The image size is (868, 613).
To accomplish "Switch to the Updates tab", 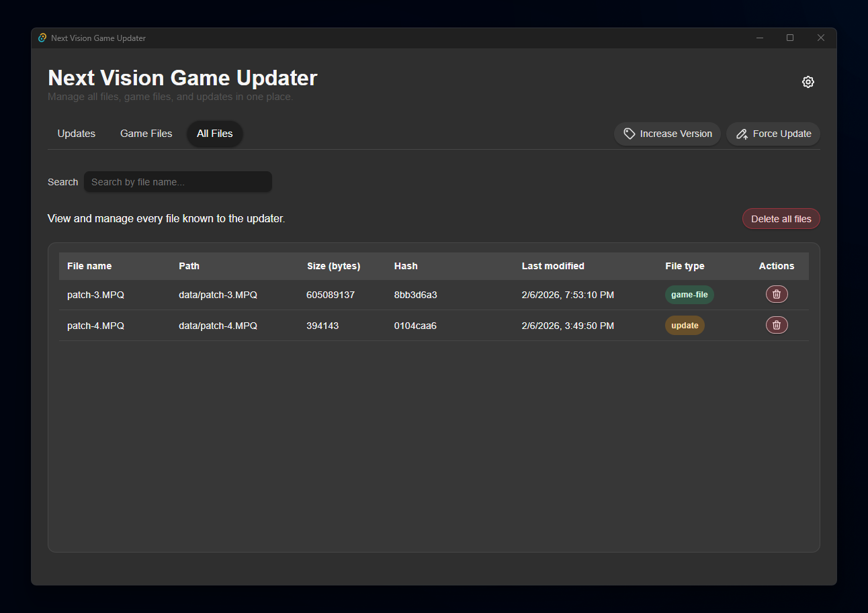I will [77, 134].
